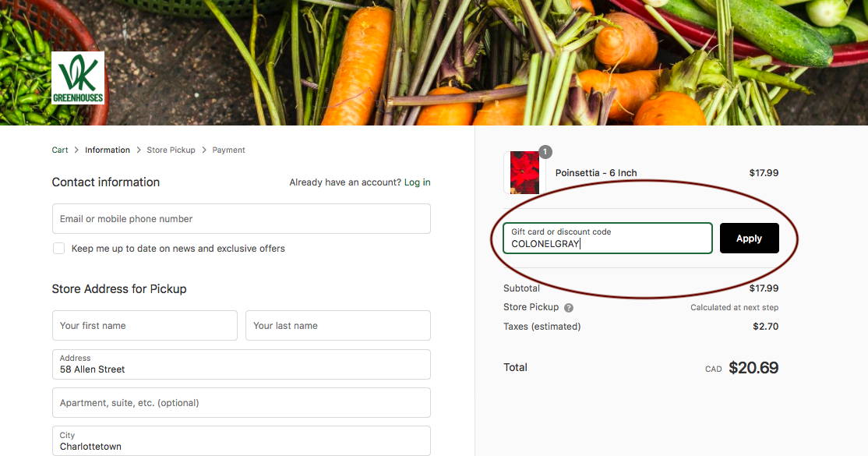The height and width of the screenshot is (456, 868).
Task: Click the Store Pickup help question icon
Action: click(569, 308)
